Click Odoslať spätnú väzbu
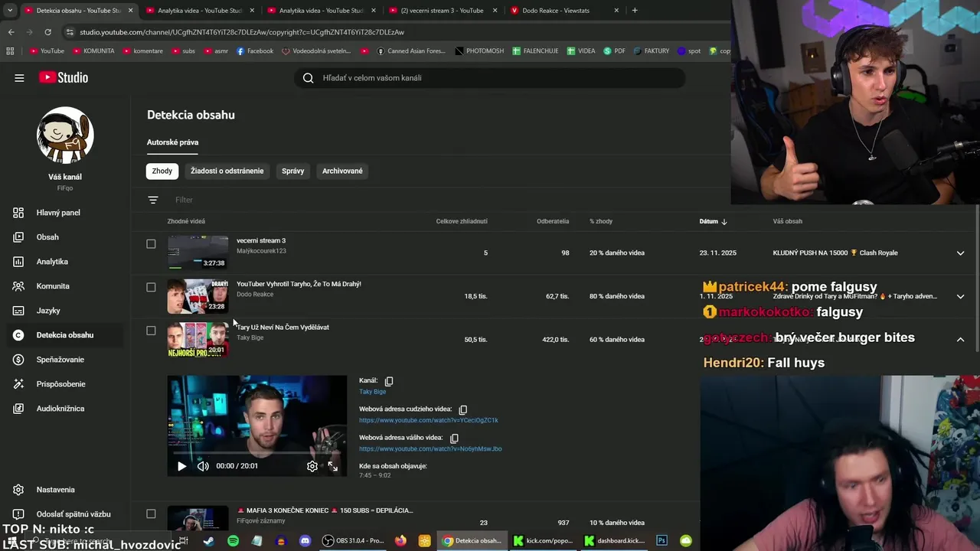 pyautogui.click(x=73, y=514)
